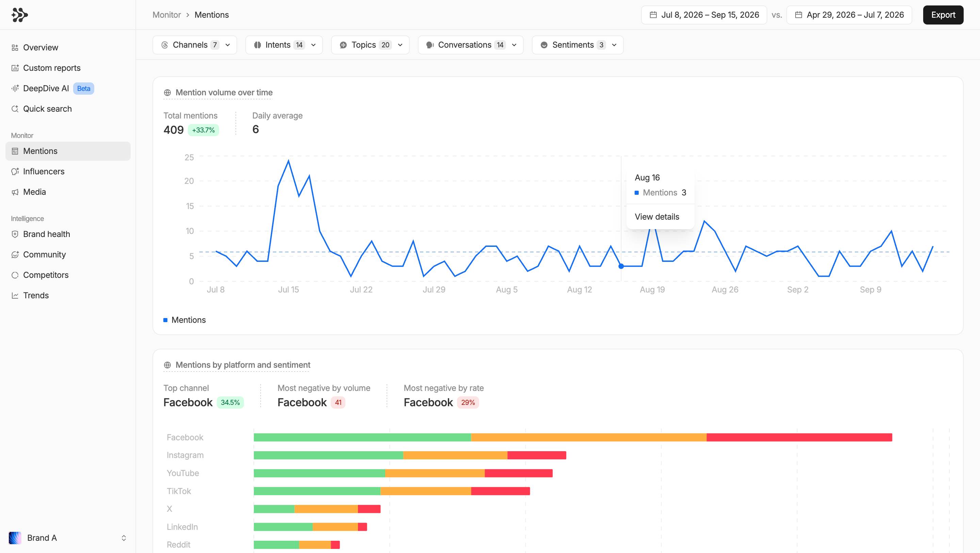Click the +33.7% change badge
The height and width of the screenshot is (553, 980).
tap(203, 130)
